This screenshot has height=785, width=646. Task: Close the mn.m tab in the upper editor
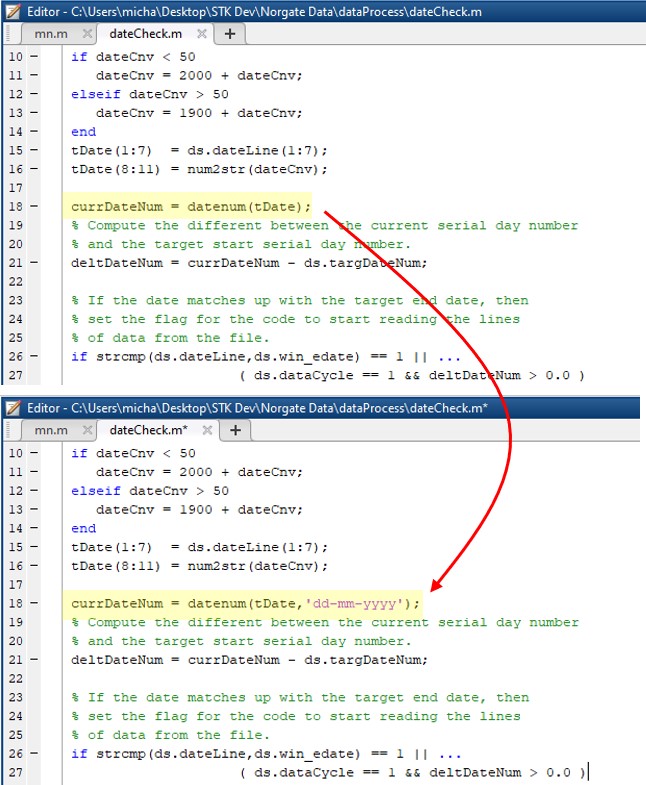click(x=87, y=34)
